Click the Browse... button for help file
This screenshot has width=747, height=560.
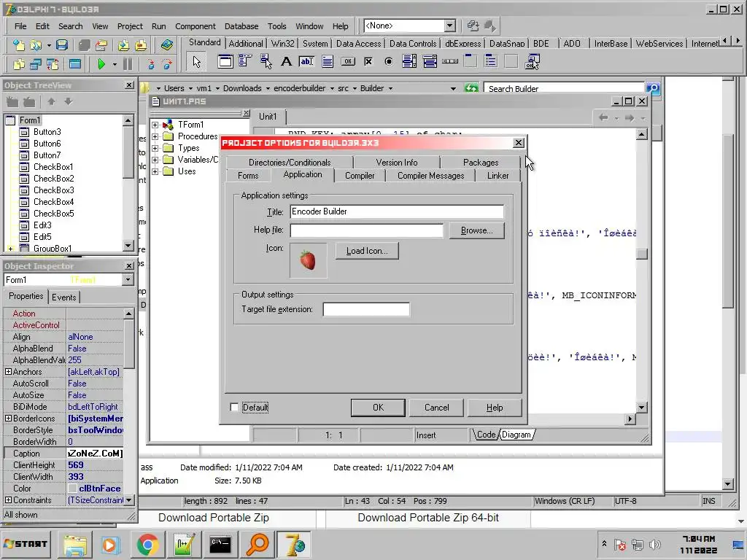point(476,230)
